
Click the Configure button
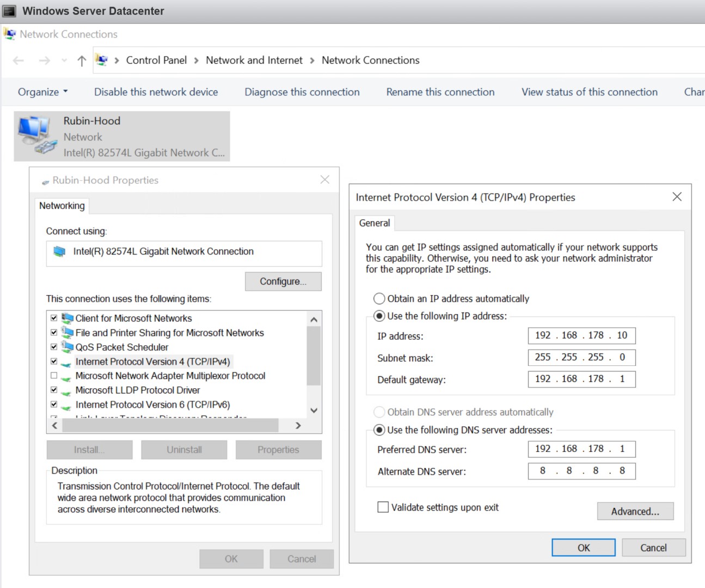coord(283,281)
